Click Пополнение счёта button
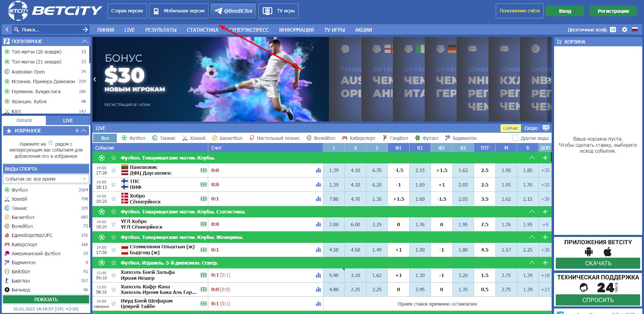 [x=520, y=11]
